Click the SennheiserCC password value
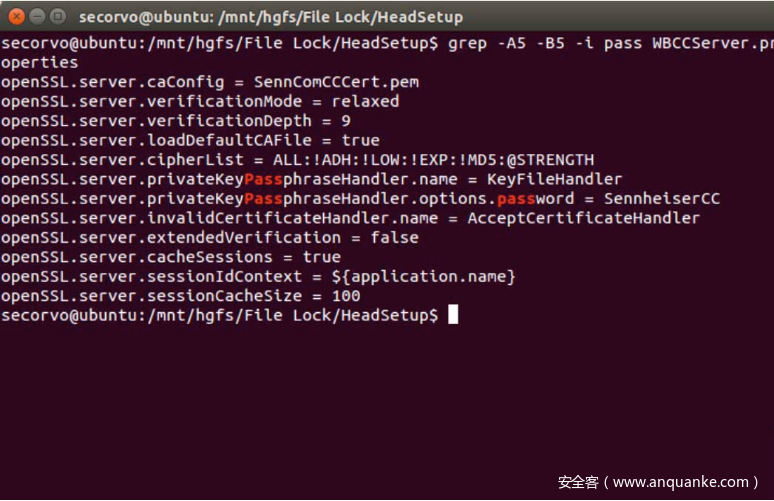Viewport: 774px width, 501px height. coord(662,198)
